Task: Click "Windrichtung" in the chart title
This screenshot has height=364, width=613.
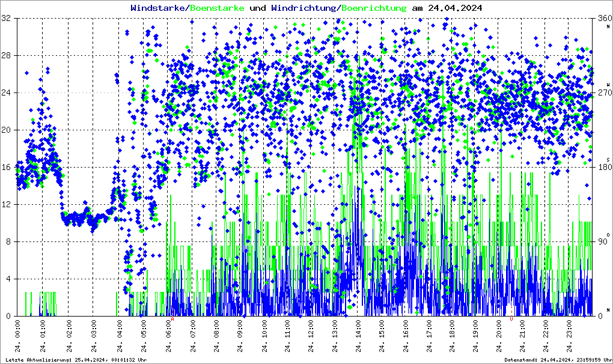Action: 304,8
